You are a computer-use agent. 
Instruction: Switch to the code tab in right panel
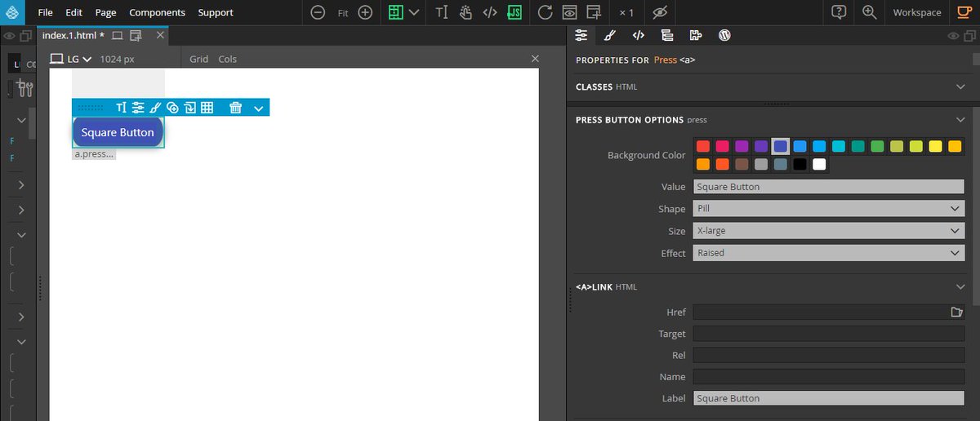tap(639, 35)
